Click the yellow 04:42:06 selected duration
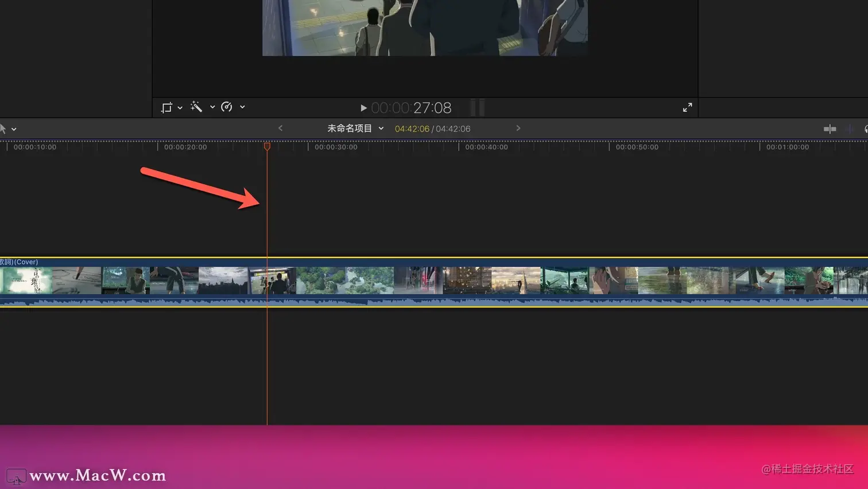 click(x=412, y=129)
